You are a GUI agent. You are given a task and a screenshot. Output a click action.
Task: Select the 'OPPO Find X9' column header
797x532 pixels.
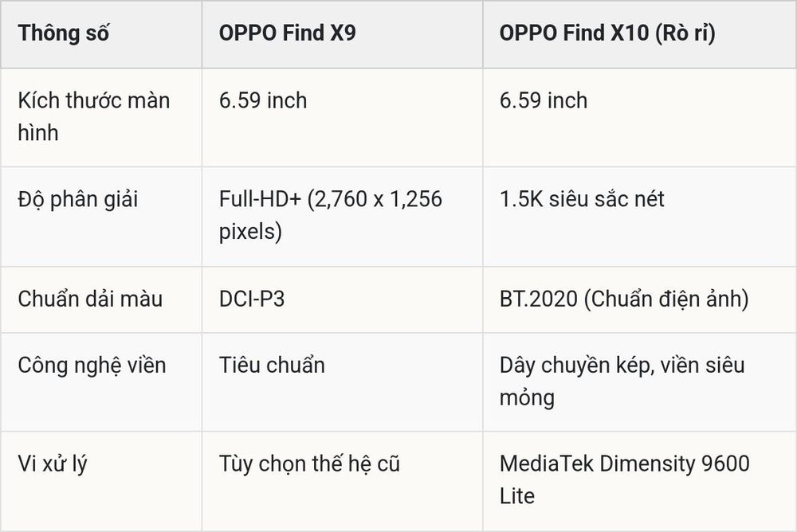pos(287,33)
